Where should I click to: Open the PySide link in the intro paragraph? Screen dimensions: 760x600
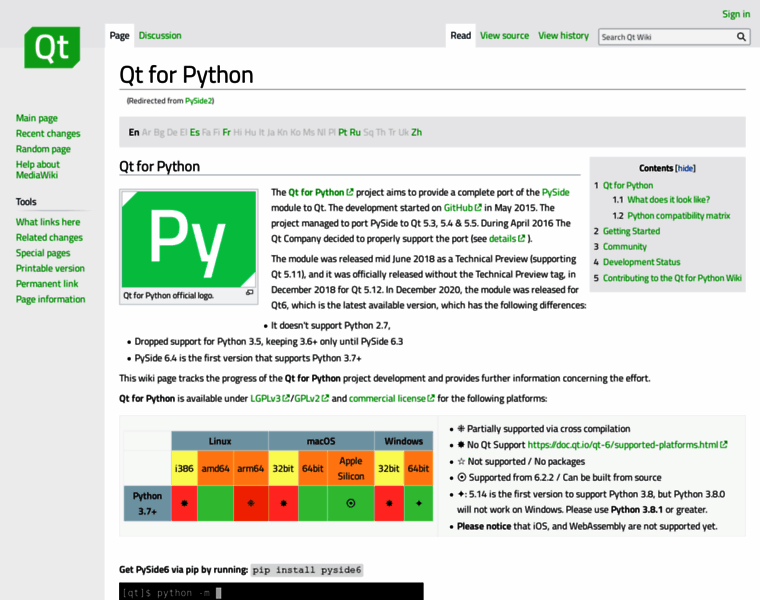(555, 192)
